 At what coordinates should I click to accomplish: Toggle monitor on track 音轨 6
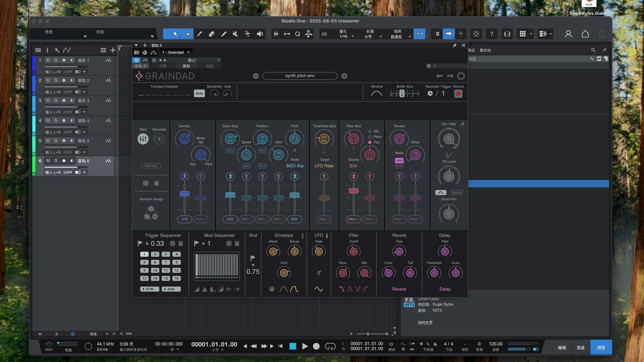coord(72,161)
